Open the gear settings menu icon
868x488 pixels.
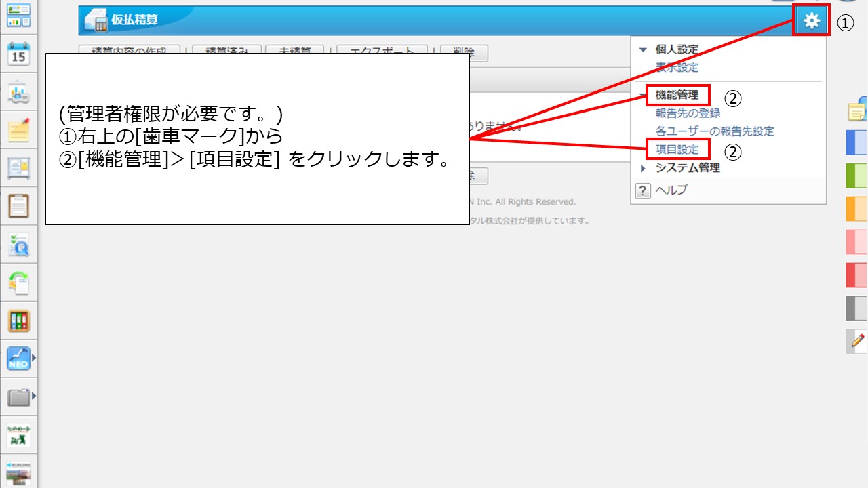(812, 22)
